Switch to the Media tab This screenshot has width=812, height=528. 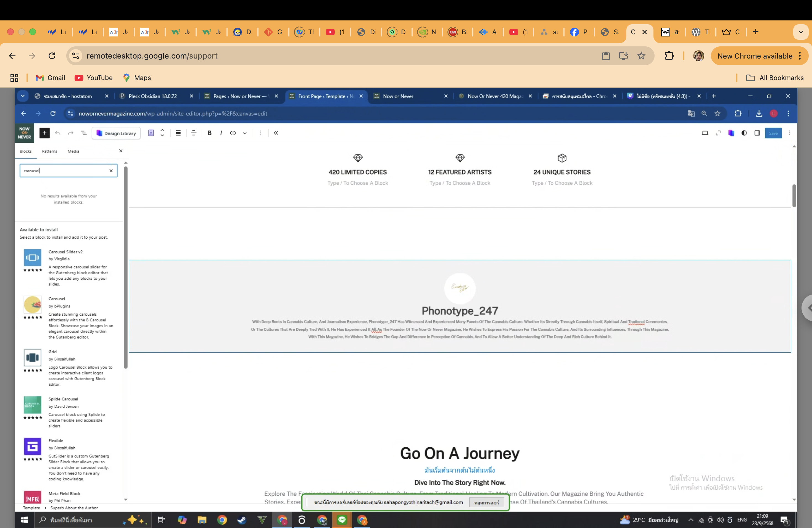pos(73,151)
